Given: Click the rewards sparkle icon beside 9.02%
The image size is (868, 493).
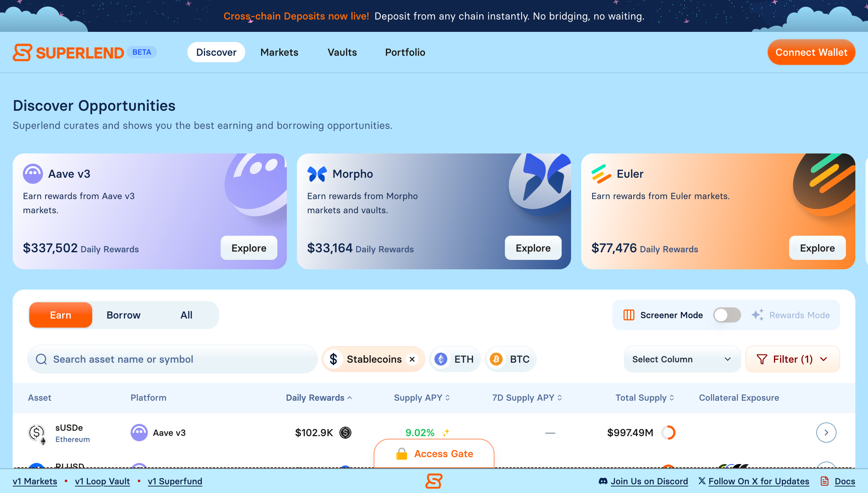Looking at the screenshot, I should (x=446, y=432).
